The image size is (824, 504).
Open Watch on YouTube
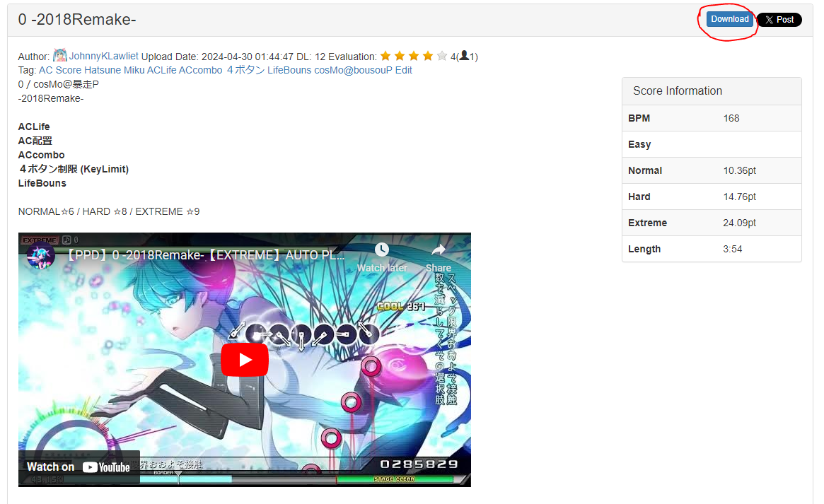(x=79, y=467)
